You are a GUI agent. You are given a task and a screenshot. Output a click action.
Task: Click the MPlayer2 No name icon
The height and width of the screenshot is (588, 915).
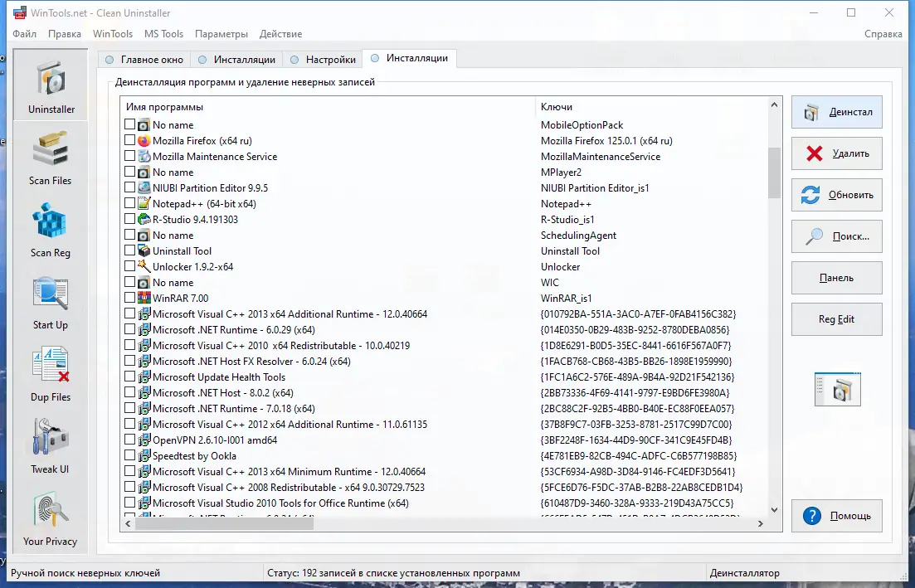144,172
